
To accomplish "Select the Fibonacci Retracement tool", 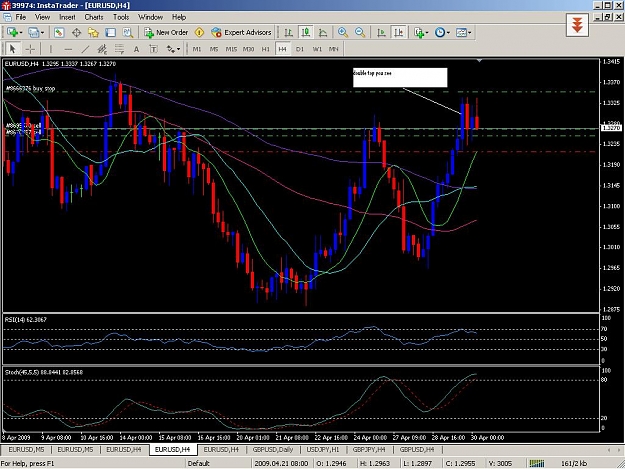I will 119,49.
